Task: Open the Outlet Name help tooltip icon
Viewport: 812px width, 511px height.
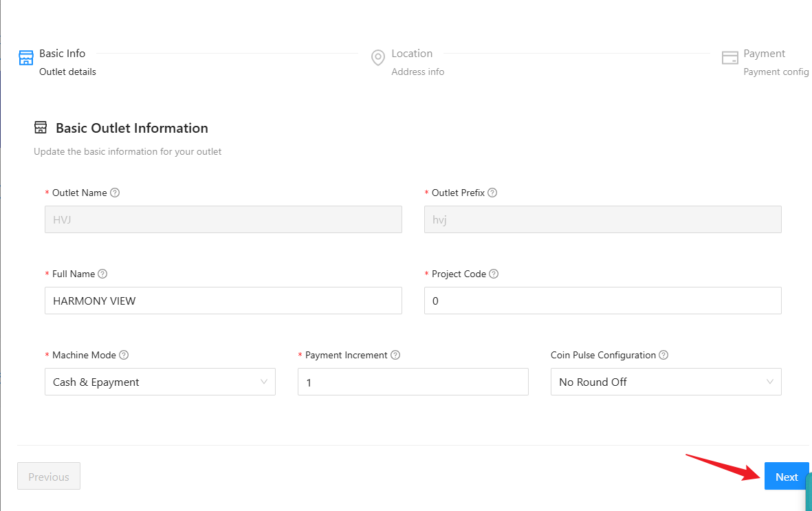Action: [115, 193]
